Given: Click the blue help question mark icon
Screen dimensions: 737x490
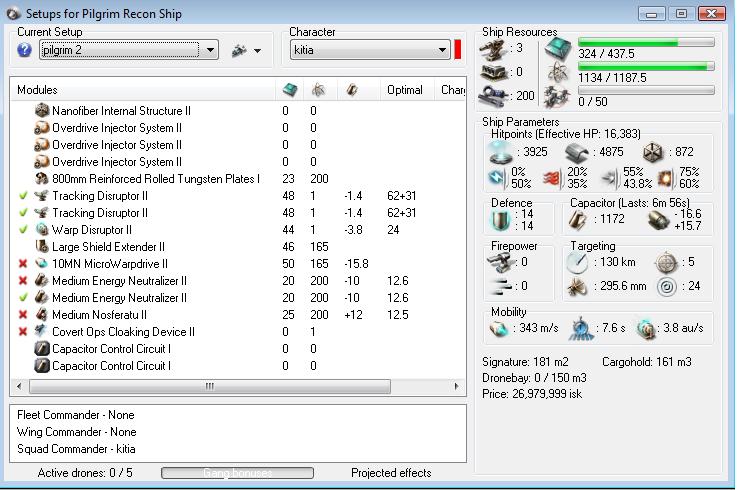Looking at the screenshot, I should coord(24,50).
